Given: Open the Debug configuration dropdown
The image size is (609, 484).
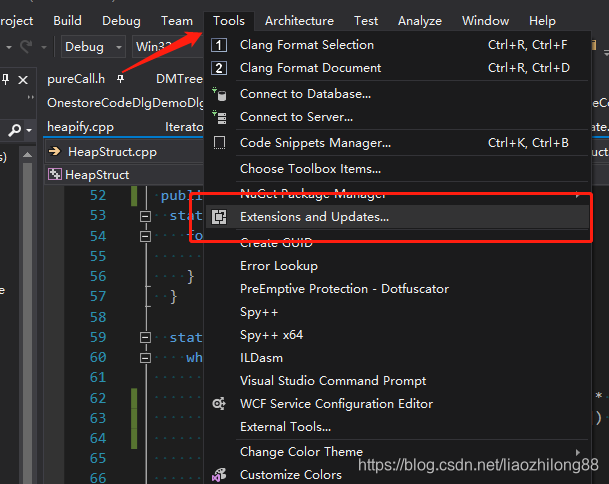Looking at the screenshot, I should [x=94, y=47].
